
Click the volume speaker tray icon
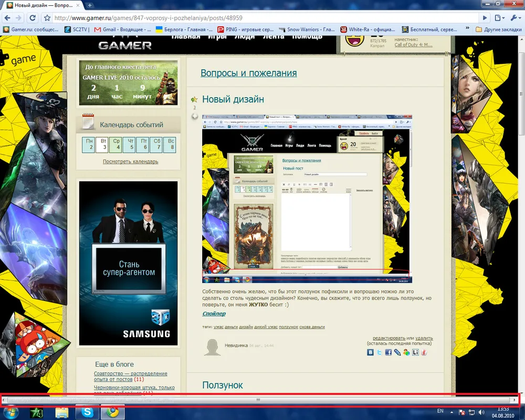click(x=481, y=412)
